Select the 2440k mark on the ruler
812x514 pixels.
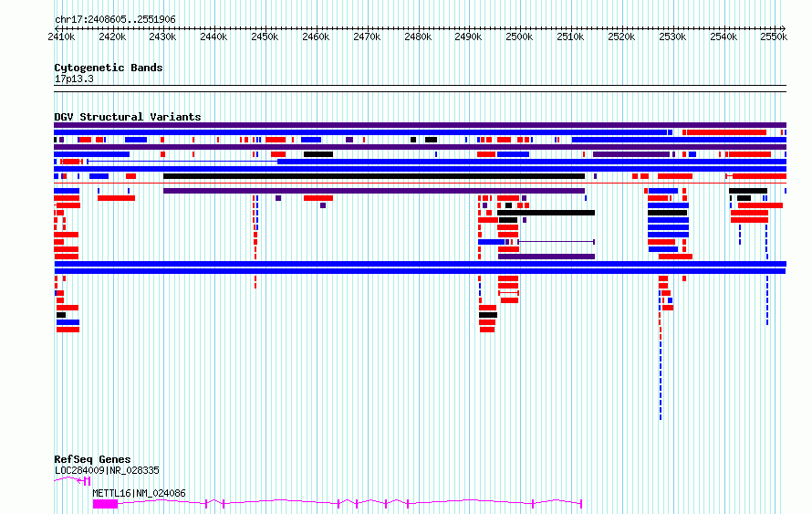click(213, 37)
